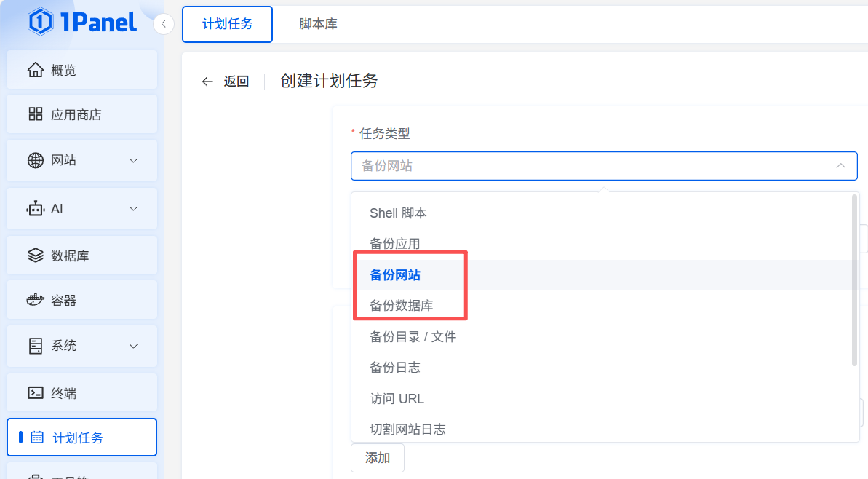The image size is (868, 479).
Task: Switch to the 脚本库 tab
Action: click(318, 24)
